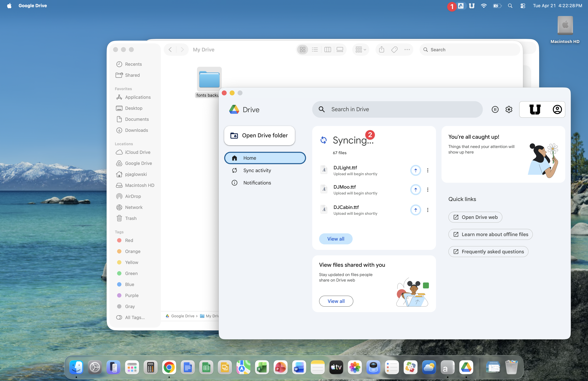Switch Finder to column view

tap(327, 50)
